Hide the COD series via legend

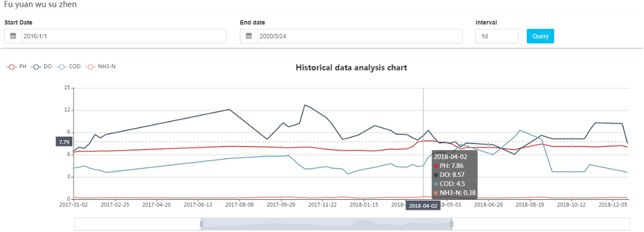[x=69, y=67]
